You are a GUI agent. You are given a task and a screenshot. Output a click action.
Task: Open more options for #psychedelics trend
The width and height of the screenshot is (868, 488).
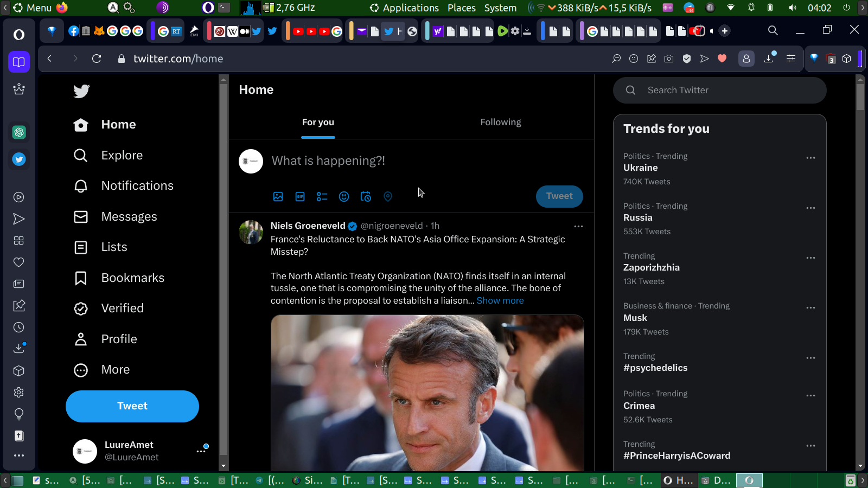point(810,358)
